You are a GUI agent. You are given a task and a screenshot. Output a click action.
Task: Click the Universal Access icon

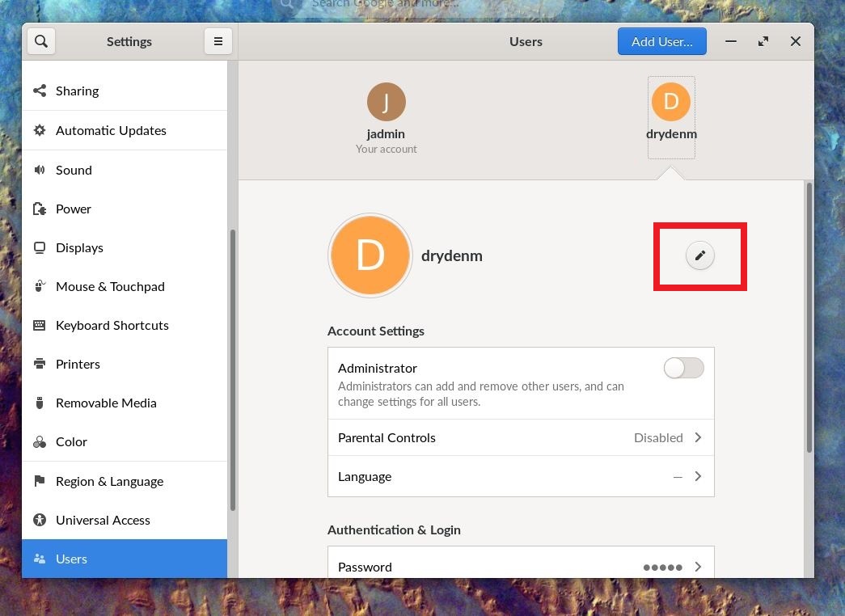coord(40,520)
